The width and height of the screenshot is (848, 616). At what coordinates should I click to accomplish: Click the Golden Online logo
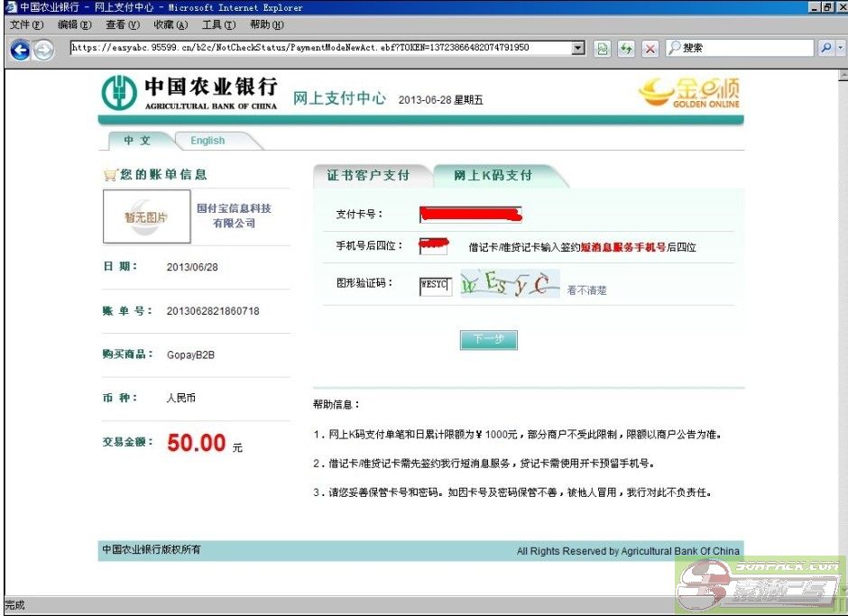click(x=690, y=93)
